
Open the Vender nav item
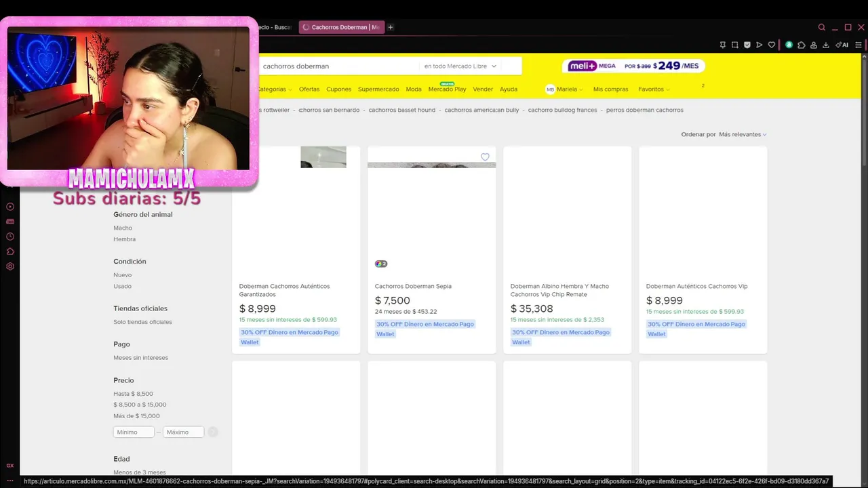(483, 89)
